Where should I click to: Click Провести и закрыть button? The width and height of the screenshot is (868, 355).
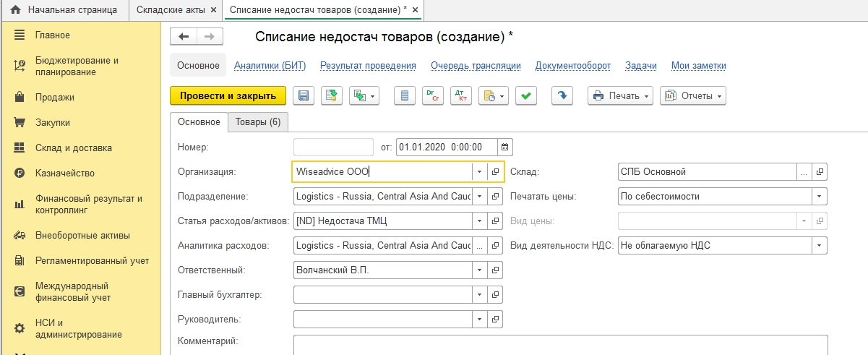pyautogui.click(x=228, y=96)
